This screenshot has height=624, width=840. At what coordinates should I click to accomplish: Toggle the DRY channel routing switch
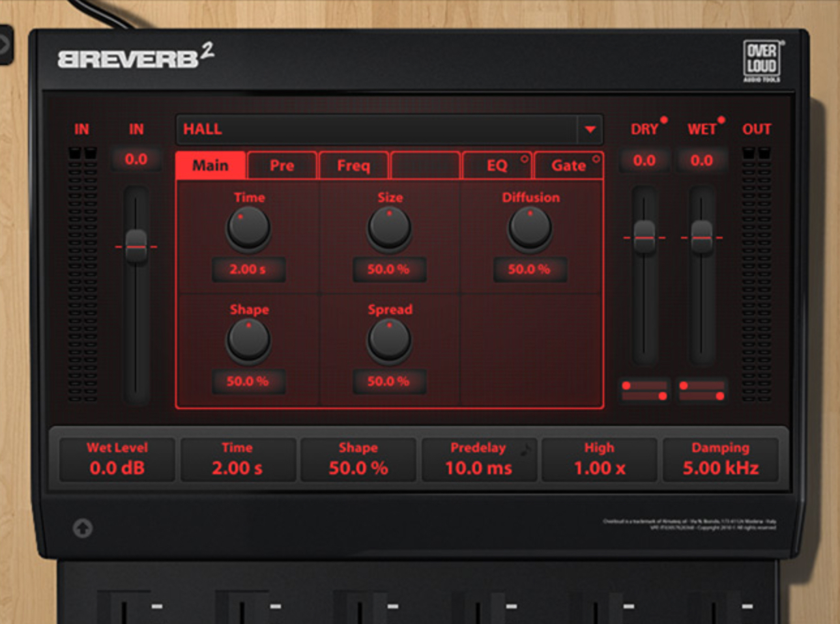[x=644, y=391]
